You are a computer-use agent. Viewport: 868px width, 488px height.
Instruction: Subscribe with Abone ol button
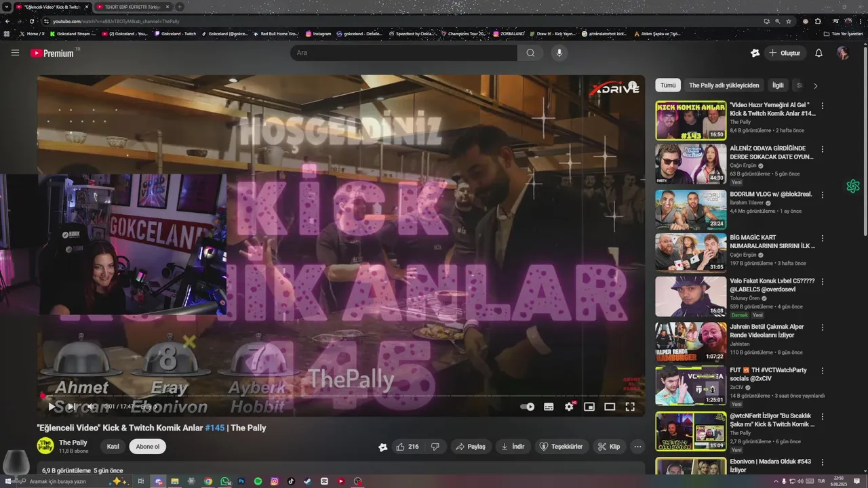coord(148,447)
